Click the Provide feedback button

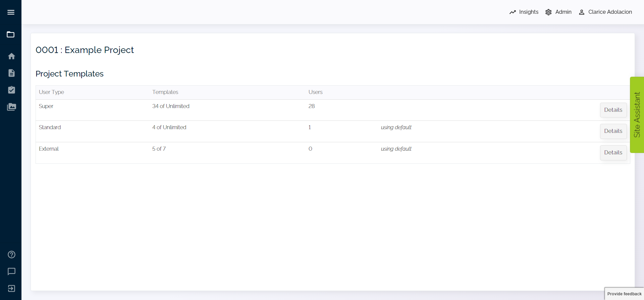pos(624,294)
